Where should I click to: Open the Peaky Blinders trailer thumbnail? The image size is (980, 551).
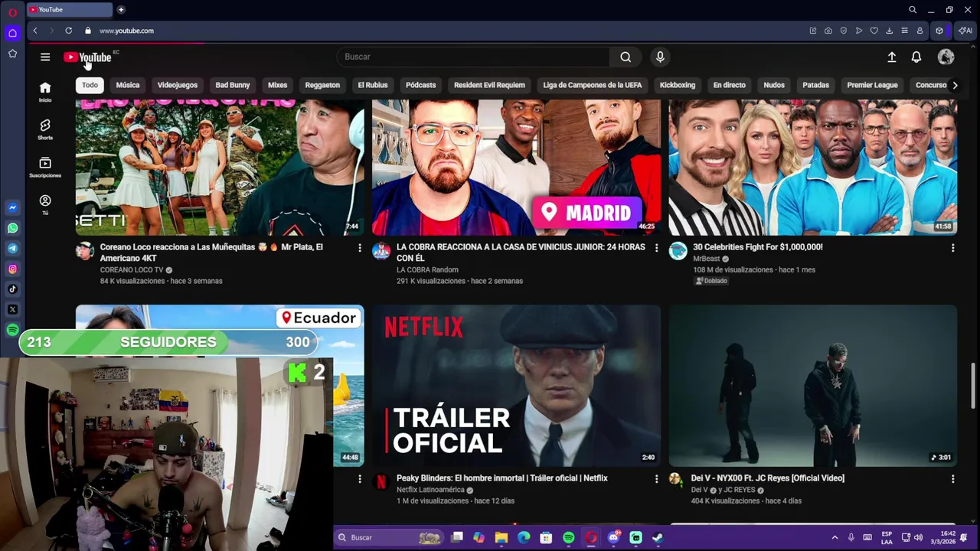(x=516, y=386)
